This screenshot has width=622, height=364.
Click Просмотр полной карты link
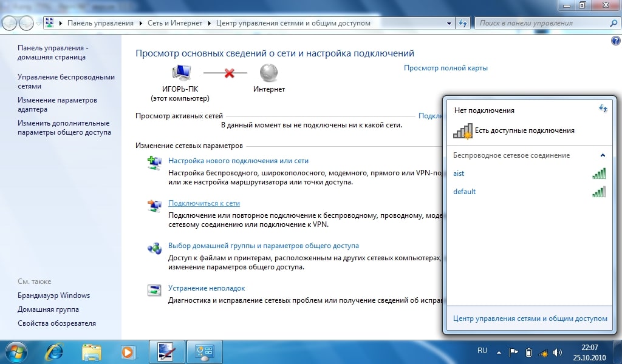445,68
